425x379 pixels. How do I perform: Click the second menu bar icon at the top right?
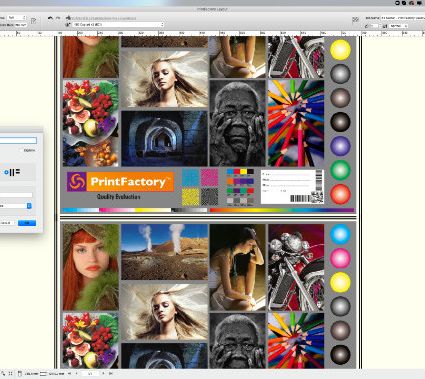point(404,3)
